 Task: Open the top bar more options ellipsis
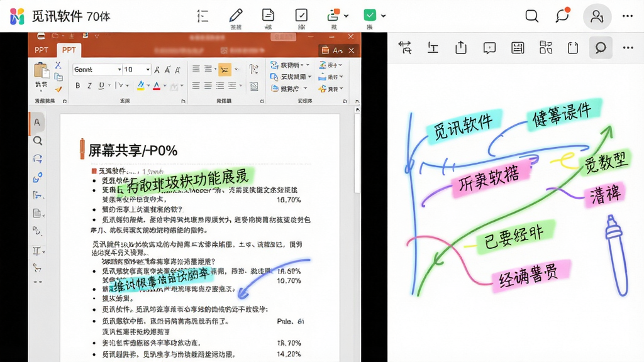pos(628,16)
